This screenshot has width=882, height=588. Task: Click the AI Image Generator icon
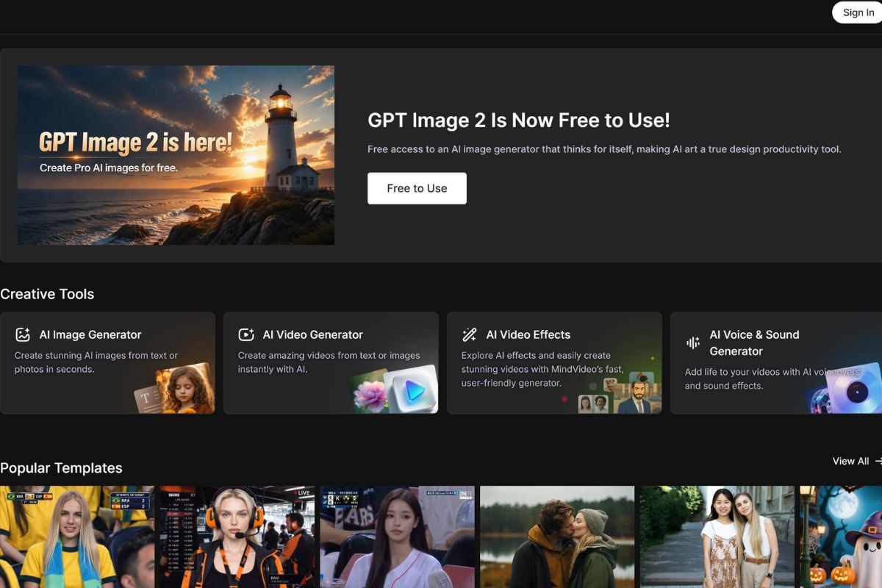click(23, 334)
